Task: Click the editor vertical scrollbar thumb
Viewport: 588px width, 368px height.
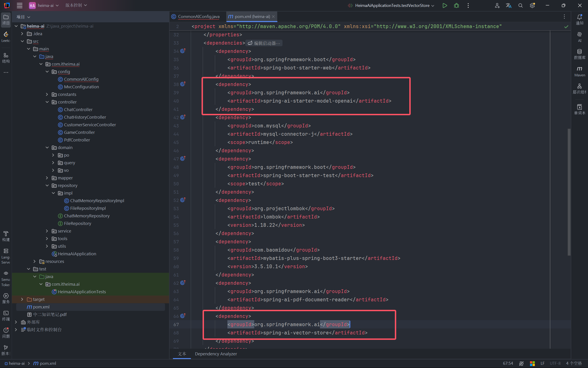Action: point(568,192)
